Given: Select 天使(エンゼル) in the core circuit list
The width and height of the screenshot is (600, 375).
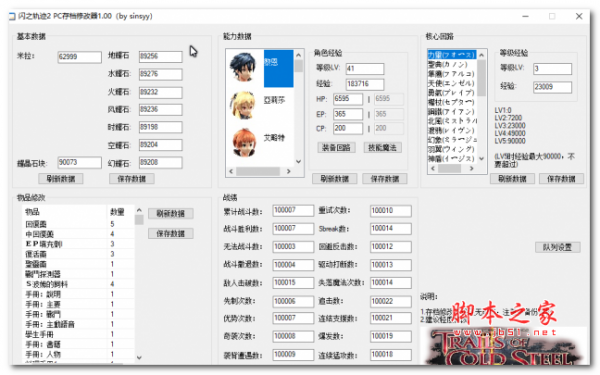Looking at the screenshot, I should pos(452,83).
